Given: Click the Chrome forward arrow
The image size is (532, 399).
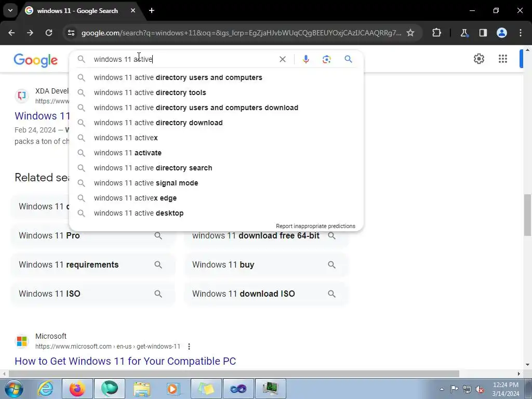Looking at the screenshot, I should click(x=30, y=33).
